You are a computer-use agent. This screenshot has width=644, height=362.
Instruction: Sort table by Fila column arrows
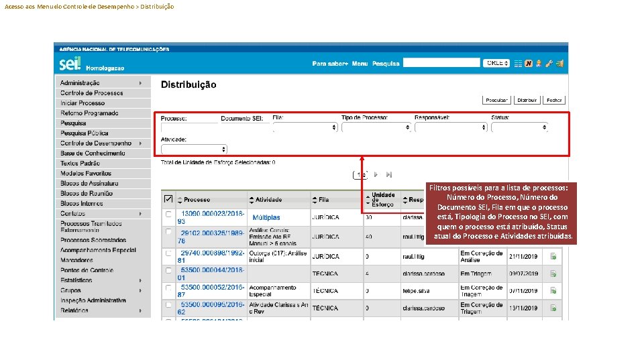coord(315,200)
